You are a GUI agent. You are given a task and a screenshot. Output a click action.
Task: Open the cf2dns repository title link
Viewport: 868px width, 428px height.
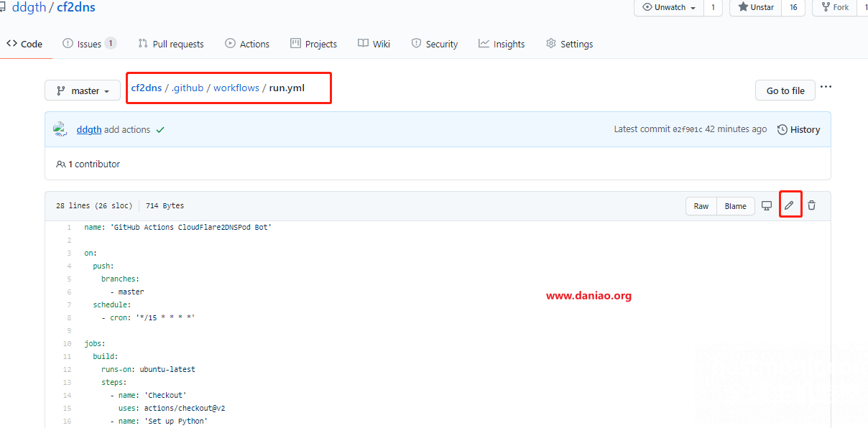[76, 8]
